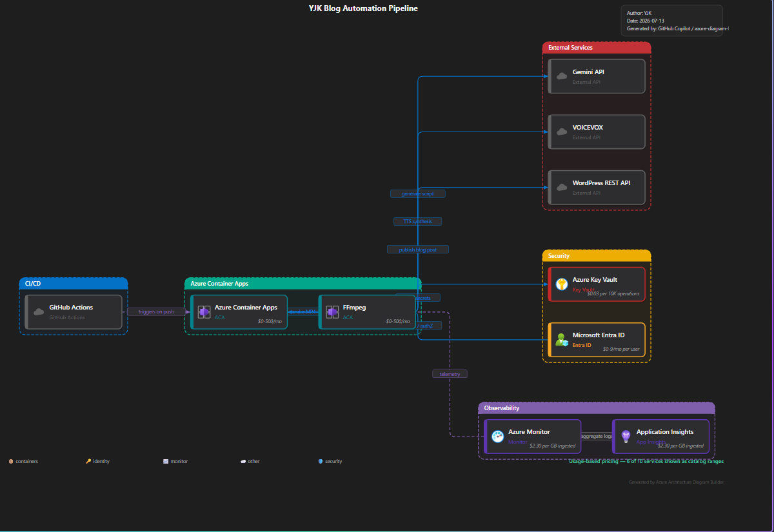Click the 'generate script' edge label
This screenshot has width=774, height=532.
coord(418,193)
